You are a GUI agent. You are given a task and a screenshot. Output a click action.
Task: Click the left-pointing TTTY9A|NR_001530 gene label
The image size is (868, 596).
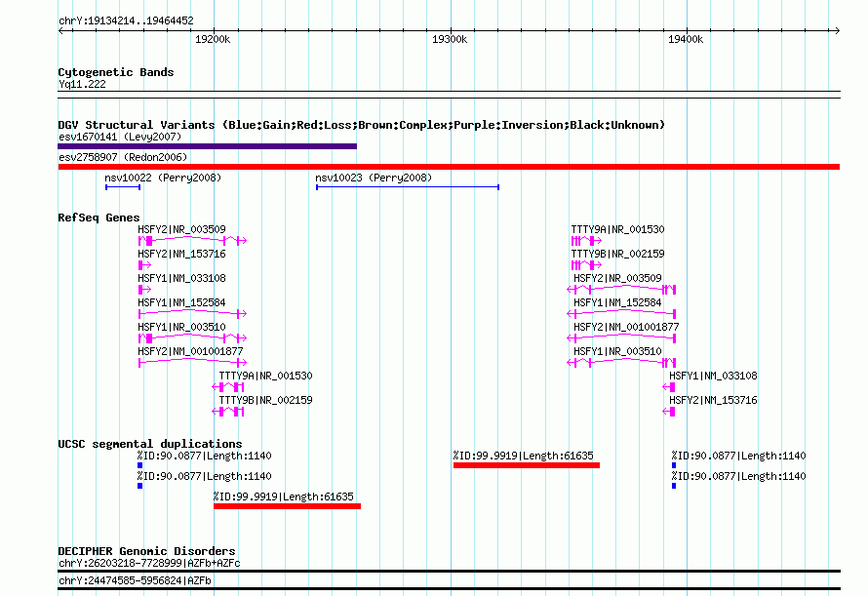[265, 376]
